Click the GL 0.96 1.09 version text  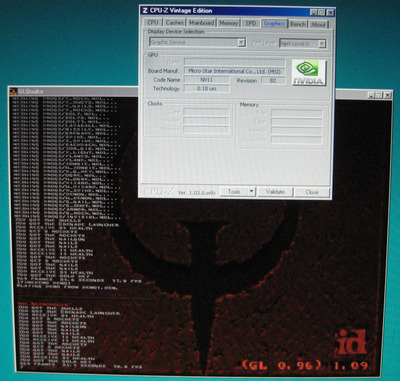click(x=304, y=365)
